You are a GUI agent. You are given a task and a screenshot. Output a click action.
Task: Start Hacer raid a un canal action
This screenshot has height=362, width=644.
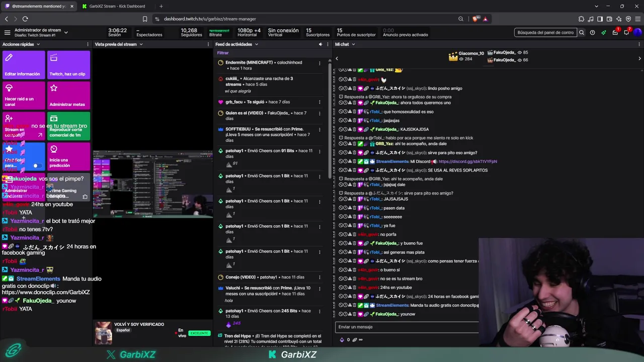tap(24, 96)
